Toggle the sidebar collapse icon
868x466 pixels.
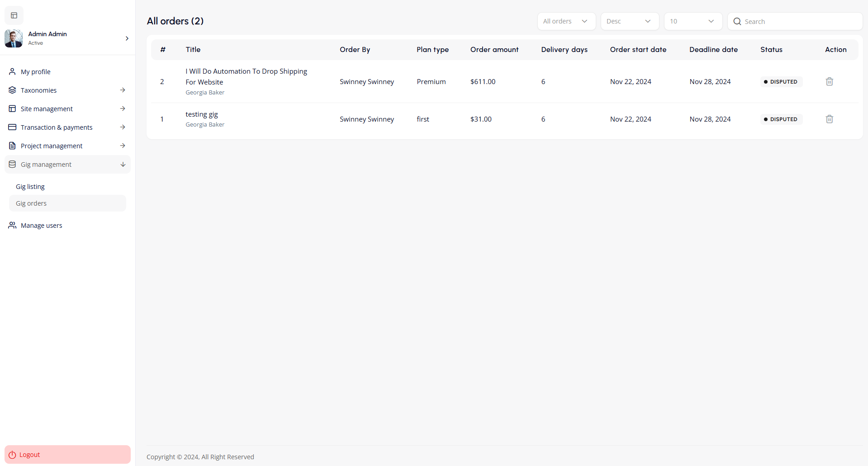tap(14, 15)
